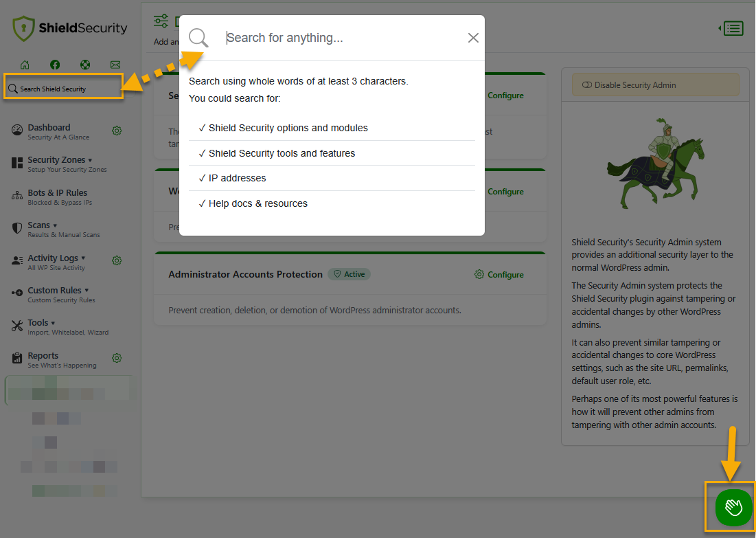756x538 pixels.
Task: Click the green waving hand help button
Action: 734,508
